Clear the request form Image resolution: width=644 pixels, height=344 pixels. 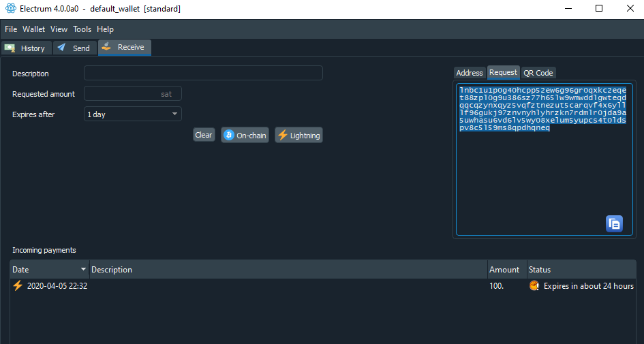204,135
